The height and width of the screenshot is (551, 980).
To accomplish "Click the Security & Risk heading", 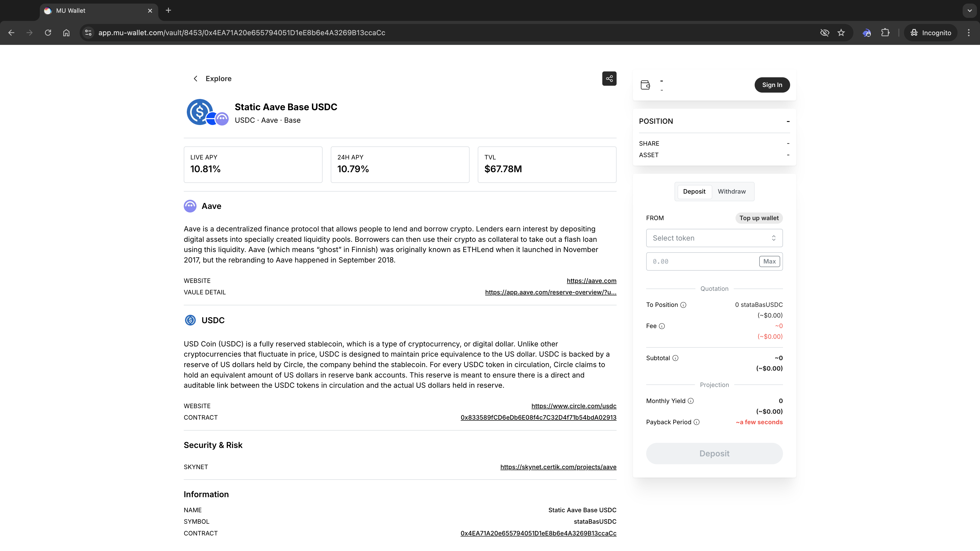I will (x=213, y=445).
